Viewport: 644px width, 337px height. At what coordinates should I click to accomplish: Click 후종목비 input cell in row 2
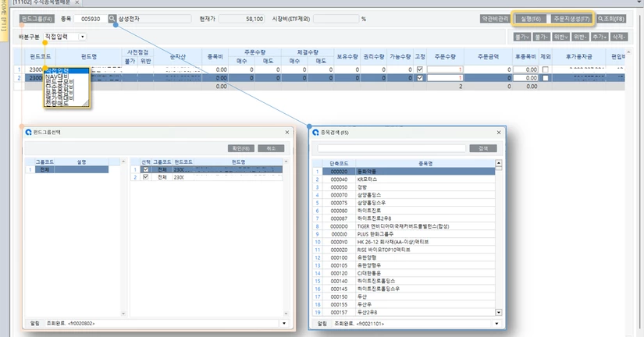[x=525, y=78]
